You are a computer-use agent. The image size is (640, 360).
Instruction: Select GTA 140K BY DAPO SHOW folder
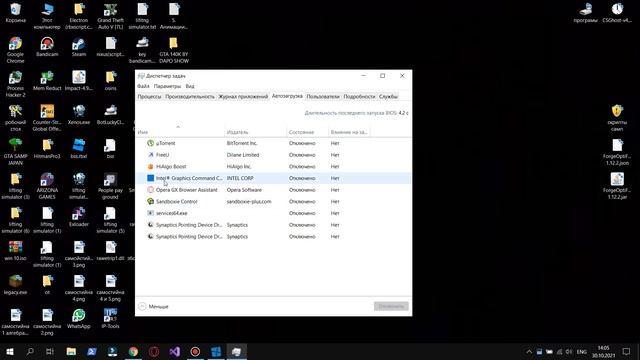tap(174, 50)
